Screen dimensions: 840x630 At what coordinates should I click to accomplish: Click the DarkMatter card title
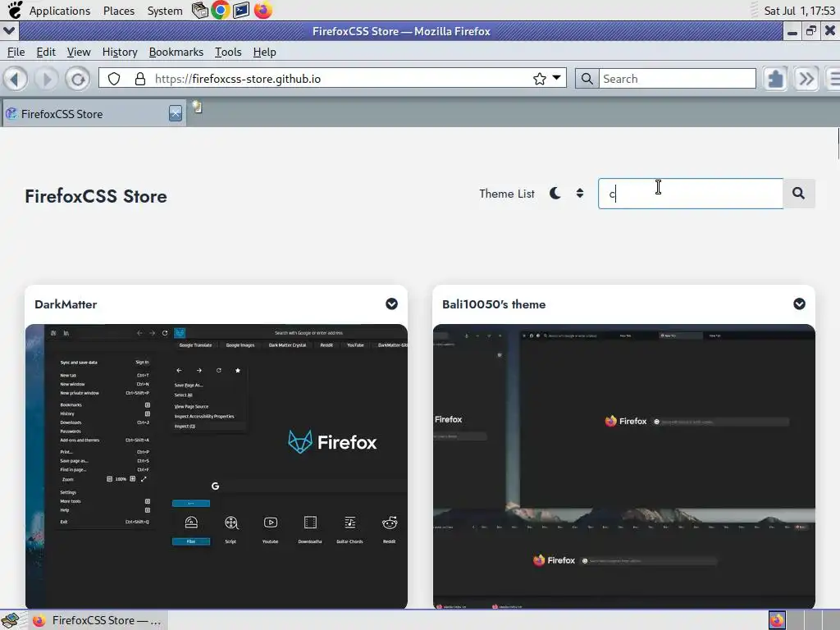point(66,304)
